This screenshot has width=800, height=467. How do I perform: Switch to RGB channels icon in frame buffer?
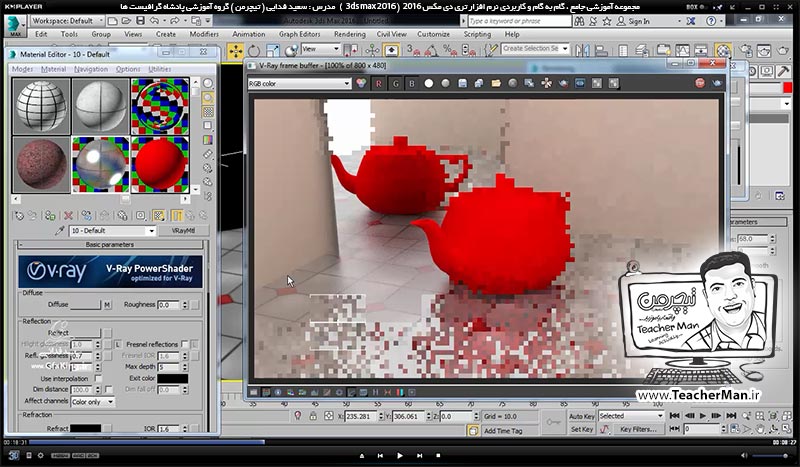pos(361,84)
